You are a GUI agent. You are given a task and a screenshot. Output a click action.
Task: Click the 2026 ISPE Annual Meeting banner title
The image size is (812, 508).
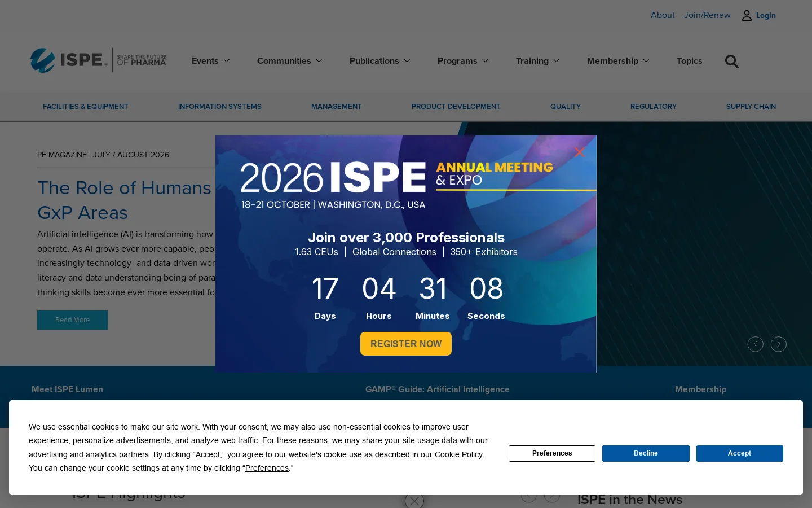pyautogui.click(x=397, y=177)
